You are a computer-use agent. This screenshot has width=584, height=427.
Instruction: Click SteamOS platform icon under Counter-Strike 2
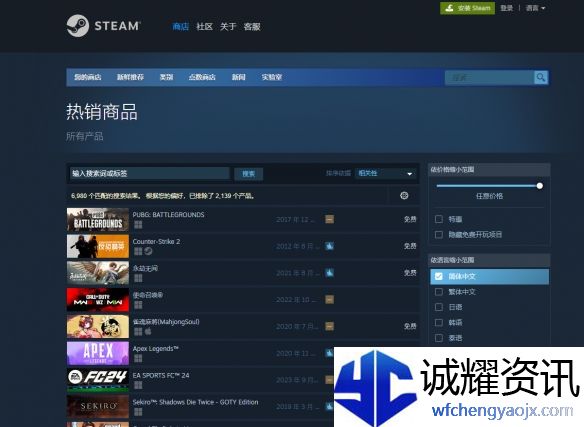click(x=148, y=251)
